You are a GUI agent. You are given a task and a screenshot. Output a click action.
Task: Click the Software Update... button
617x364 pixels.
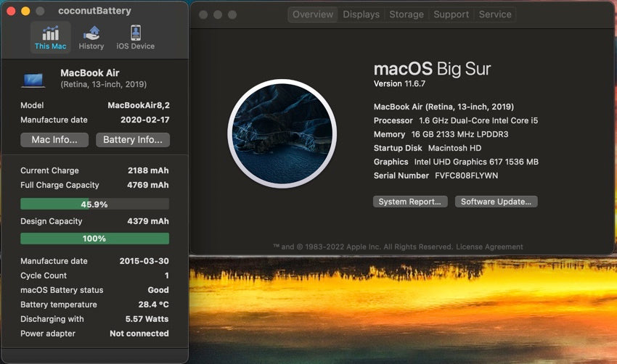point(497,202)
